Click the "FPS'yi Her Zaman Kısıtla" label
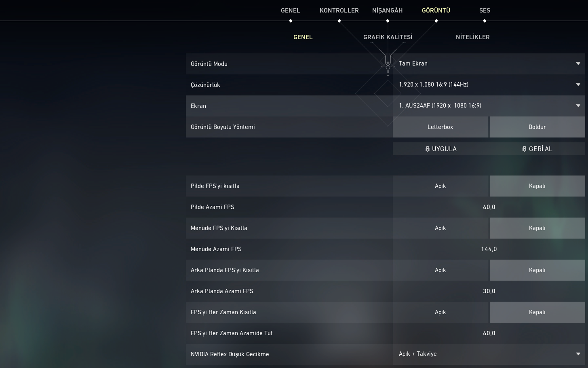 (x=223, y=312)
